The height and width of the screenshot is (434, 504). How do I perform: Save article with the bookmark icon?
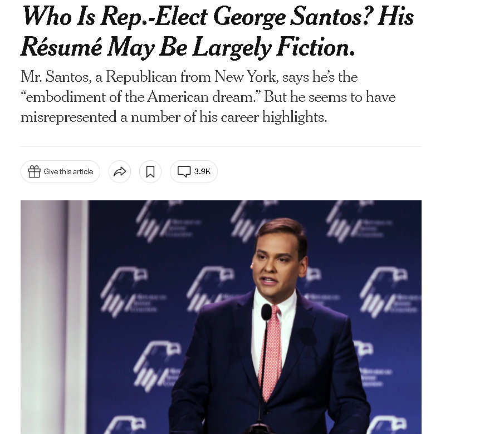(150, 171)
